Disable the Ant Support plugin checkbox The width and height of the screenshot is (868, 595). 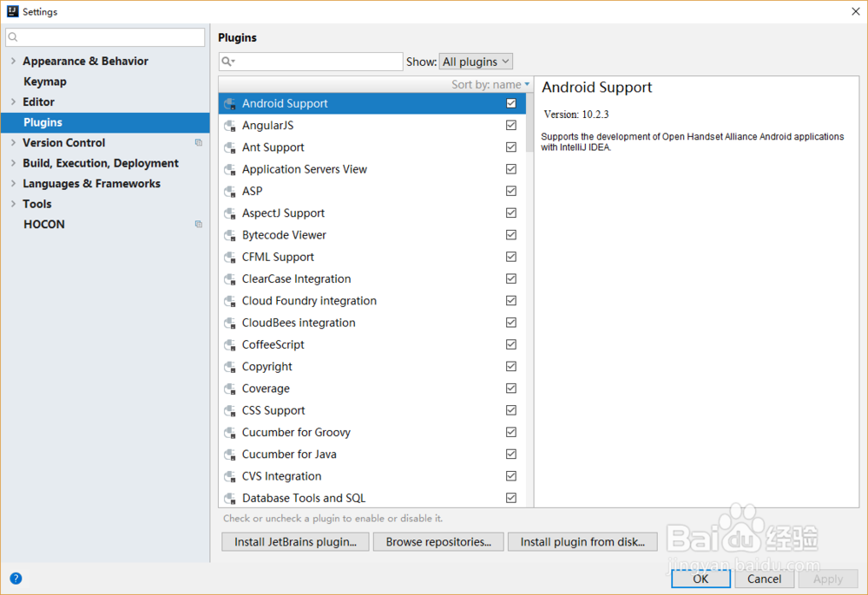click(511, 147)
